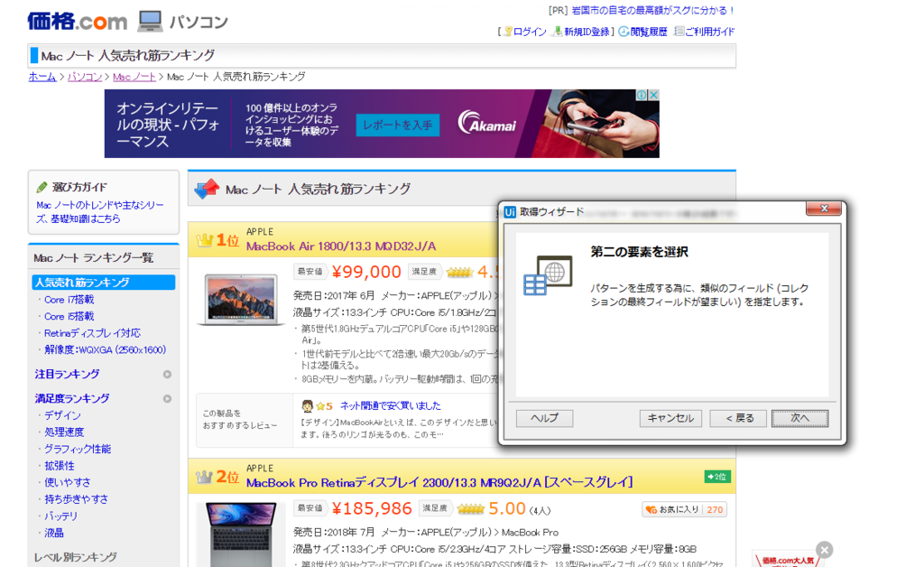Open Core i7搭載 ranking

[69, 300]
